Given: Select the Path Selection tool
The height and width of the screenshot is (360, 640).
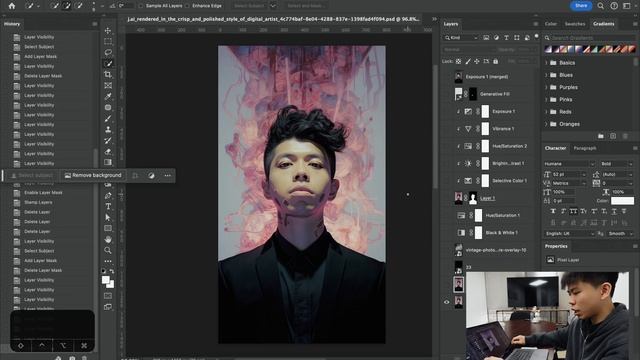Looking at the screenshot, I should [x=108, y=218].
